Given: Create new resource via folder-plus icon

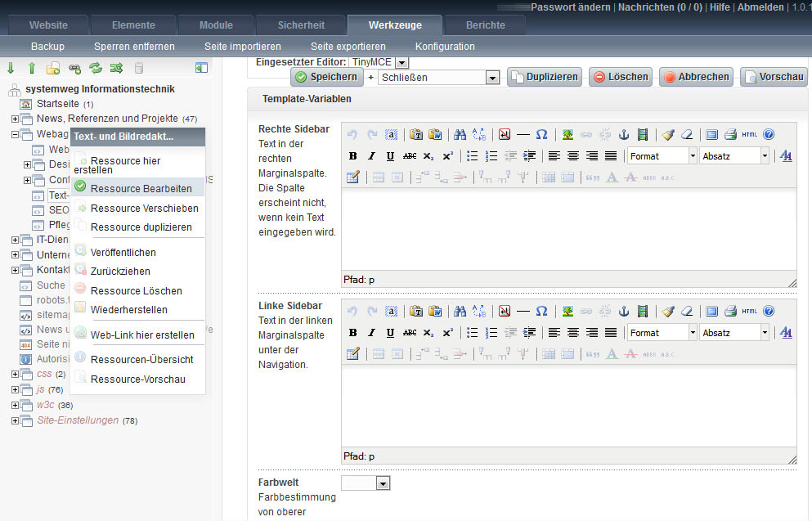Looking at the screenshot, I should coord(53,68).
